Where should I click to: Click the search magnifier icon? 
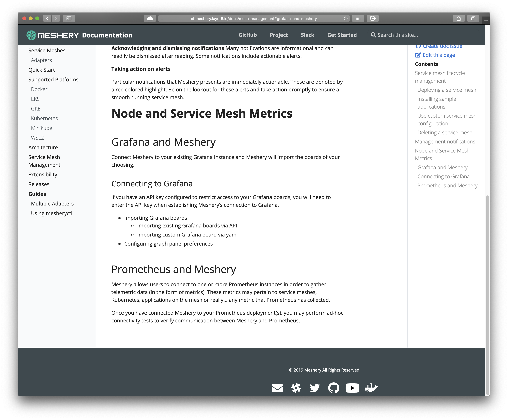(373, 35)
